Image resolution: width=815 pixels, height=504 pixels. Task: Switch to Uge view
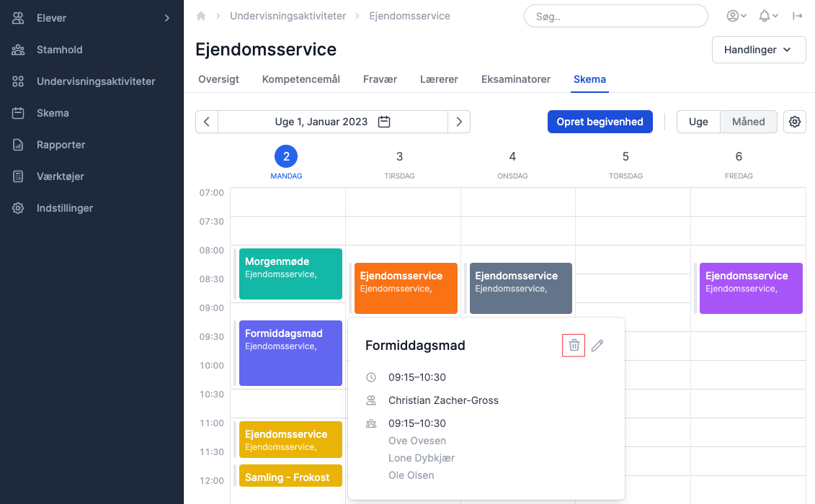click(x=698, y=122)
